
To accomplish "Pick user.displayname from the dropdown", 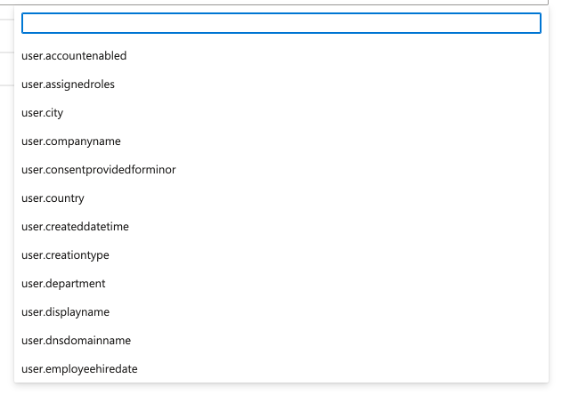I will [x=281, y=312].
